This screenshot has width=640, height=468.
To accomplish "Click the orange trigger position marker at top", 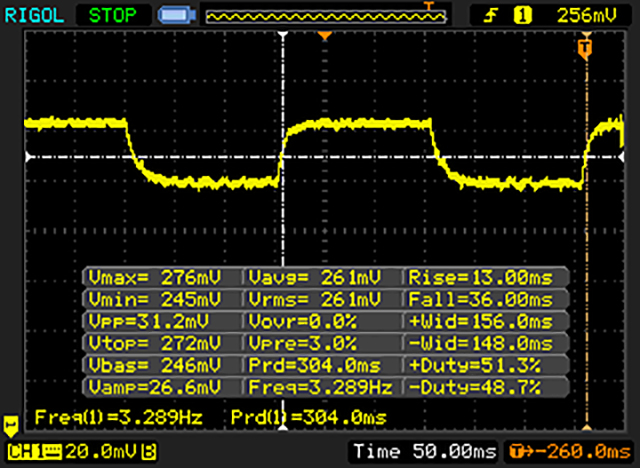I will pos(323,37).
